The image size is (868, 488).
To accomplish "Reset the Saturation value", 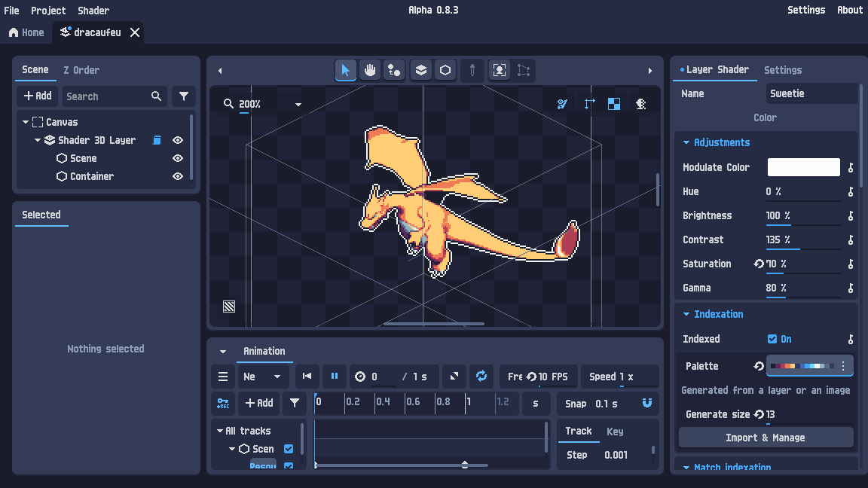I will pyautogui.click(x=759, y=264).
